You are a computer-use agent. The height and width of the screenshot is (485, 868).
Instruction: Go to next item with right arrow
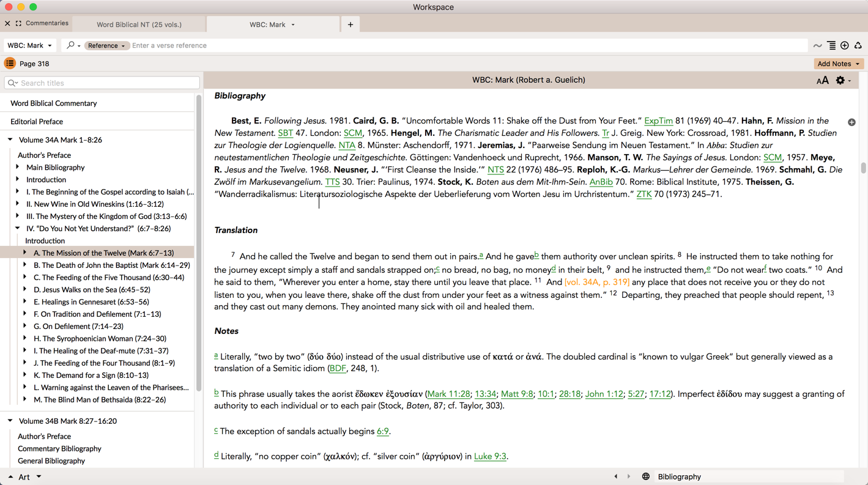(629, 476)
